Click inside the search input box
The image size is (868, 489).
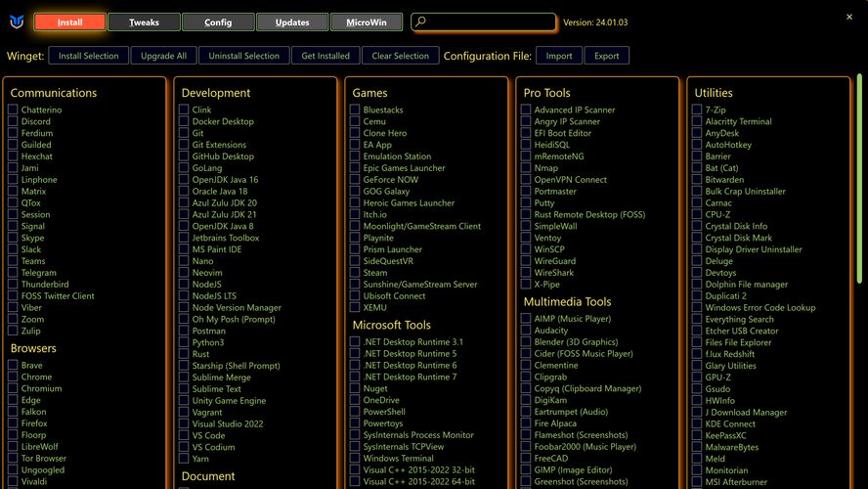tap(483, 22)
